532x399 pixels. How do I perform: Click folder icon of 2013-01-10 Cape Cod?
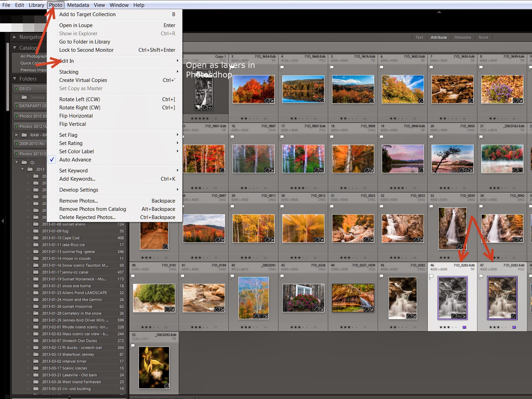(36, 238)
